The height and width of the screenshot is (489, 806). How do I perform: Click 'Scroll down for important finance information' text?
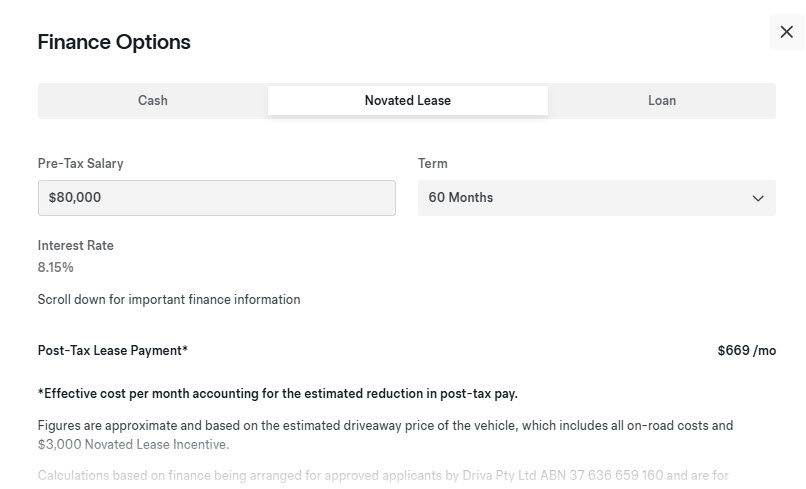pos(169,300)
